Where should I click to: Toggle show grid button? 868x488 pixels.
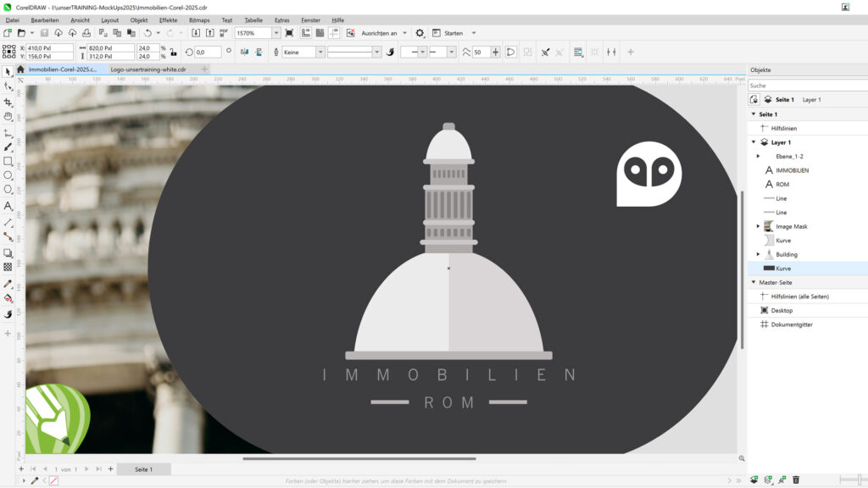click(x=320, y=33)
